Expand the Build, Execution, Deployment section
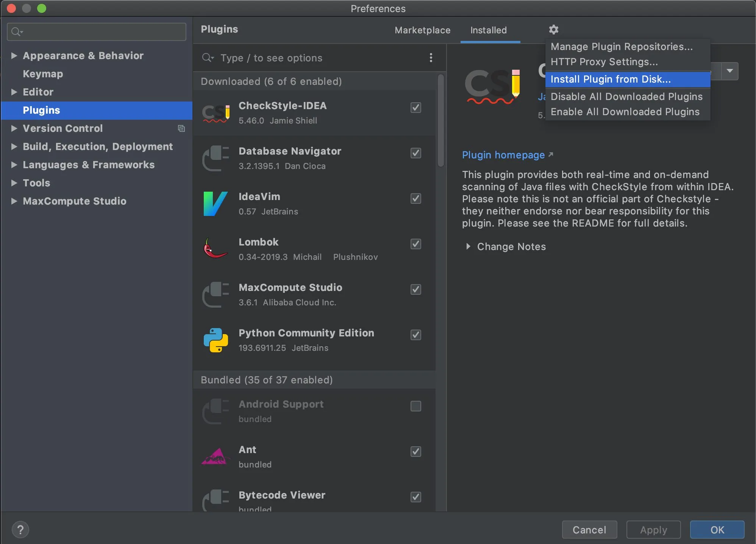 coord(13,146)
